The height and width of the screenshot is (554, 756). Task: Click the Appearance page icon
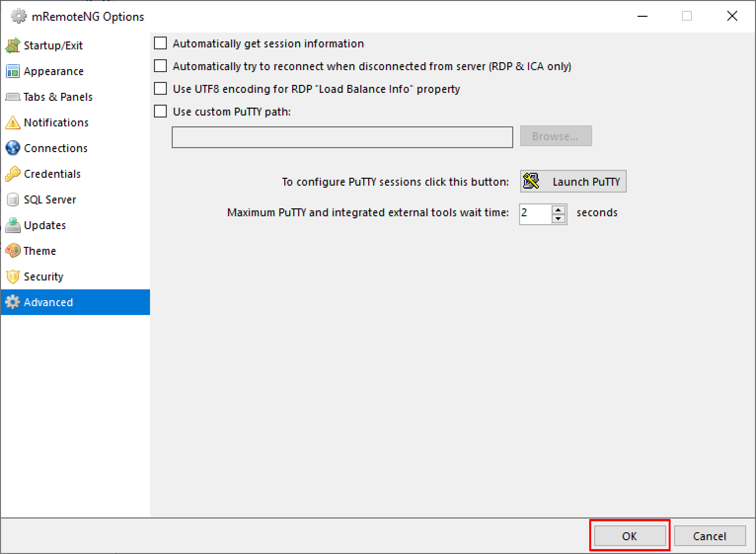pyautogui.click(x=12, y=71)
